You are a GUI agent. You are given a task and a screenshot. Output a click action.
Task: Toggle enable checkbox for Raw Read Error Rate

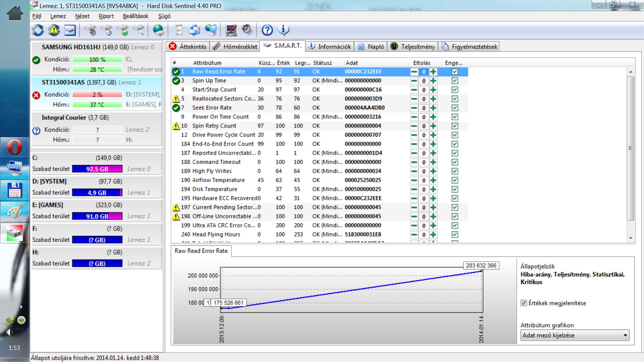coord(455,72)
